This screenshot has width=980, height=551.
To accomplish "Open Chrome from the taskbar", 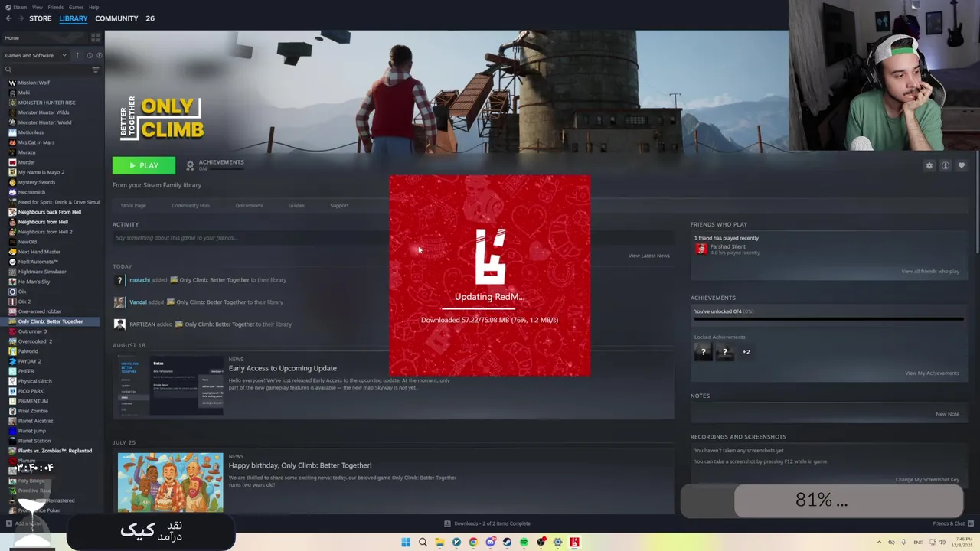I will point(473,543).
